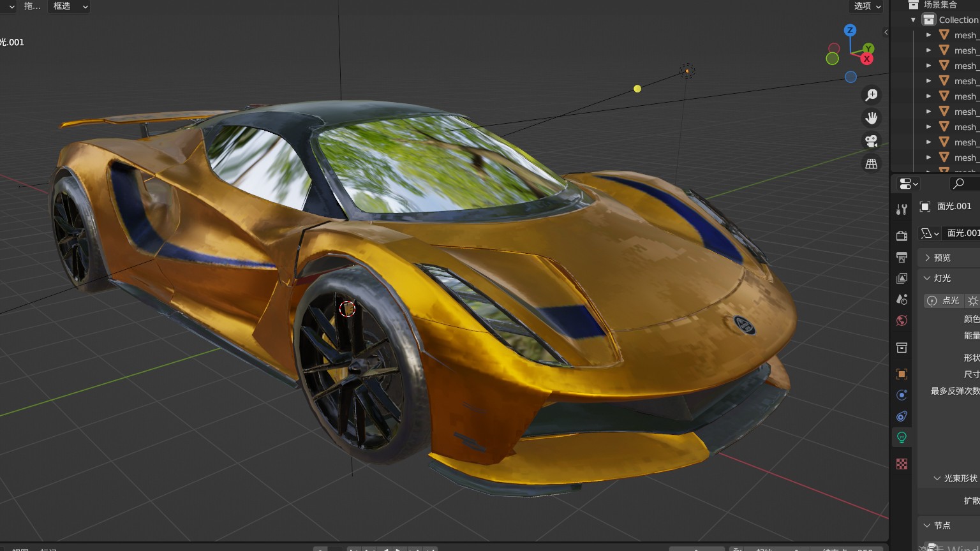Open the 框选 selection mode dropdown
The height and width of the screenshot is (551, 980).
69,6
